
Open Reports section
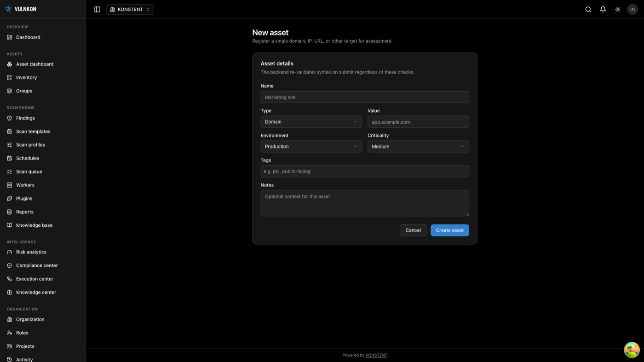click(x=43, y=212)
